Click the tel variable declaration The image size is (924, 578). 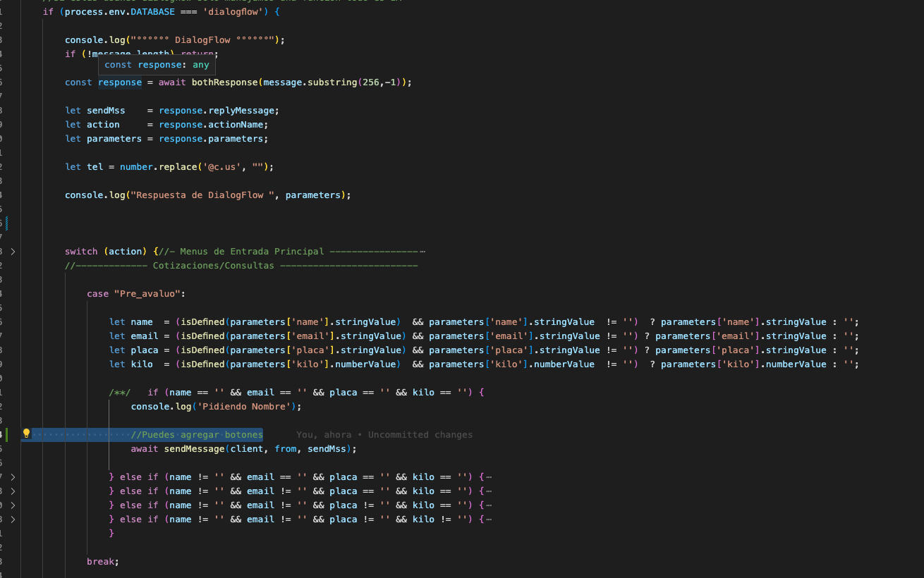[x=95, y=167]
